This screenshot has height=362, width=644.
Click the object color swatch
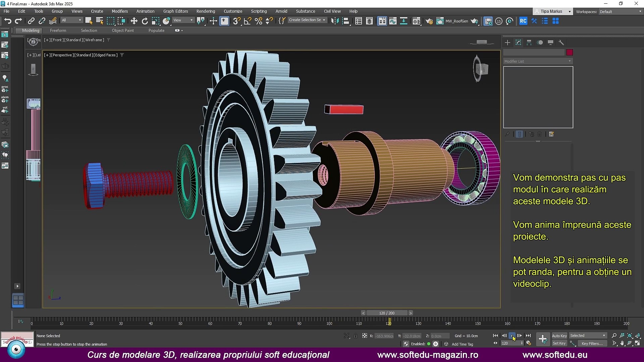pos(570,53)
